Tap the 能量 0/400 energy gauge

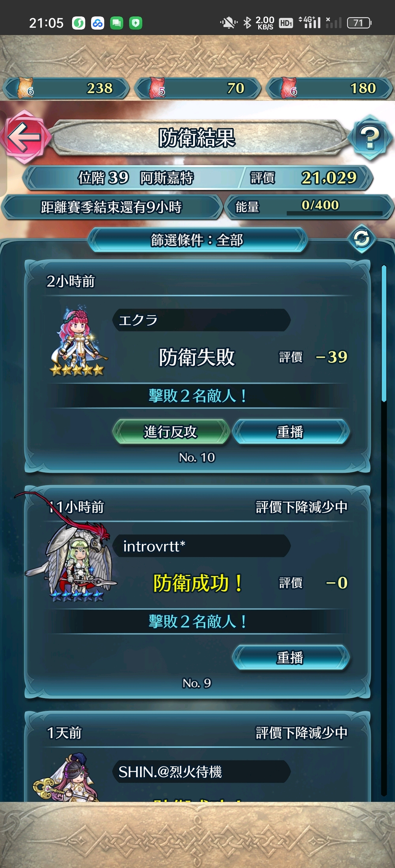tap(309, 207)
